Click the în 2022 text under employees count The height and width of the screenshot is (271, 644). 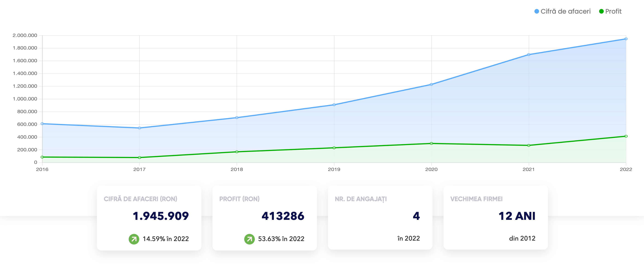tap(409, 239)
